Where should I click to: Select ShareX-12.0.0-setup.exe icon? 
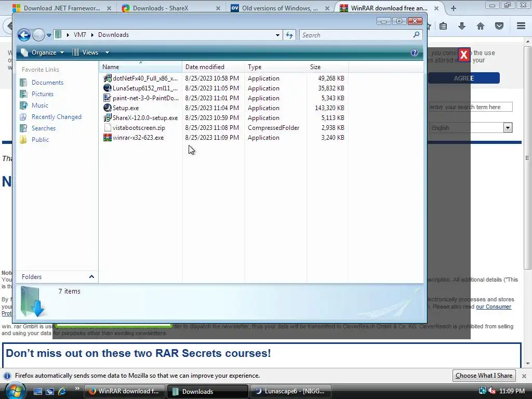[x=107, y=118]
